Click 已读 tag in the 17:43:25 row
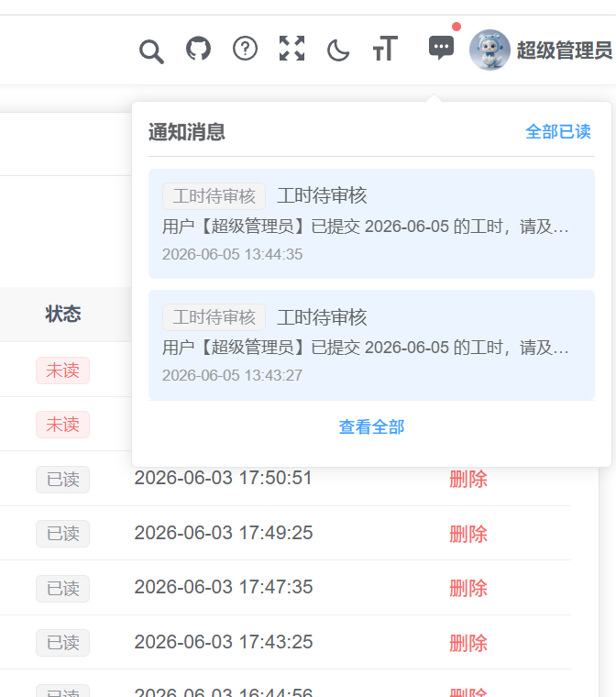The width and height of the screenshot is (616, 697). click(x=62, y=643)
